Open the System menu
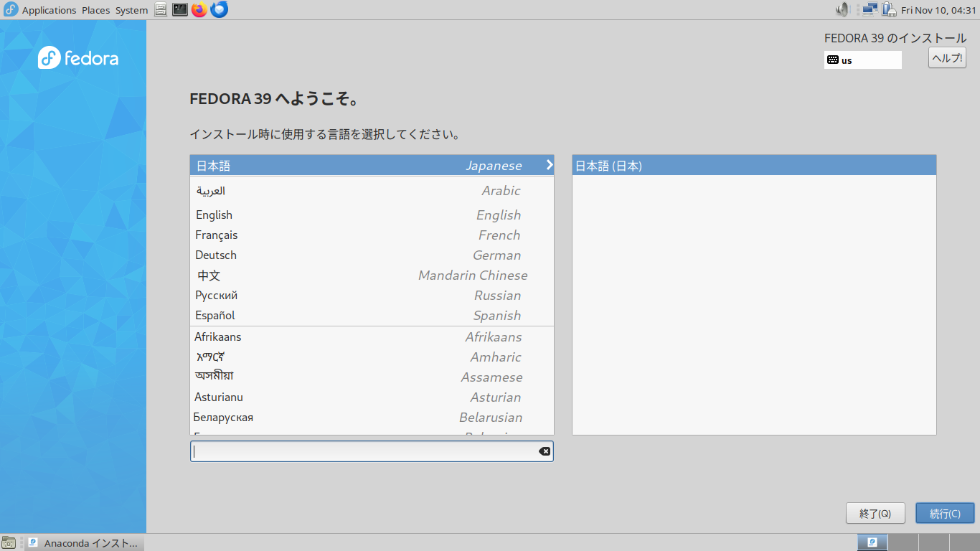The height and width of the screenshot is (551, 980). point(131,10)
